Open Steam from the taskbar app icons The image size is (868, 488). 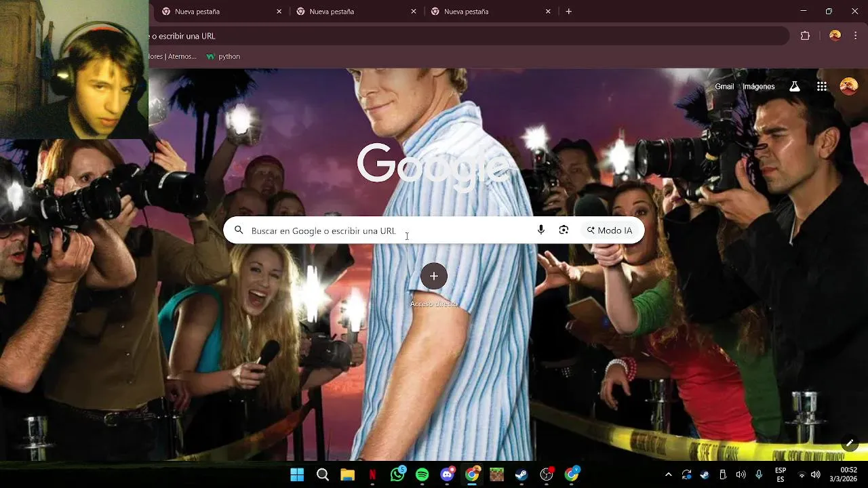click(x=521, y=474)
